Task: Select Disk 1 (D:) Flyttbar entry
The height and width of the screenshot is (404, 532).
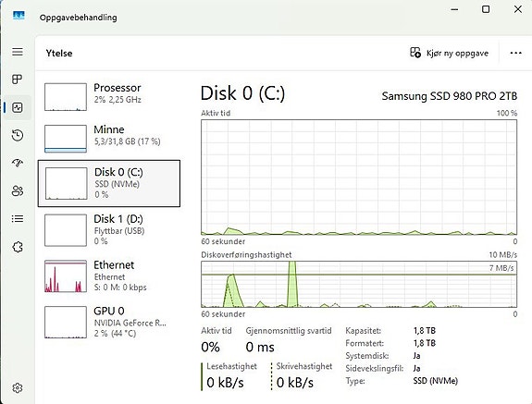Action: (x=109, y=230)
